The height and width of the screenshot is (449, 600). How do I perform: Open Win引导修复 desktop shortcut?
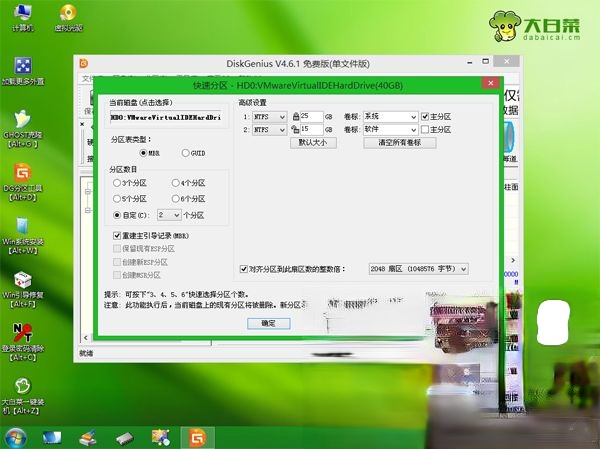[x=23, y=289]
